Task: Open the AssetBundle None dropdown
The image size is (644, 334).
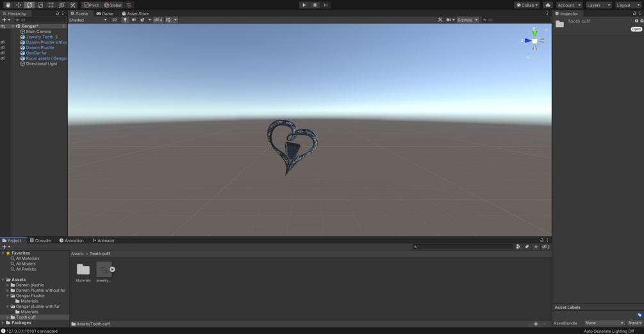Action: pos(604,323)
